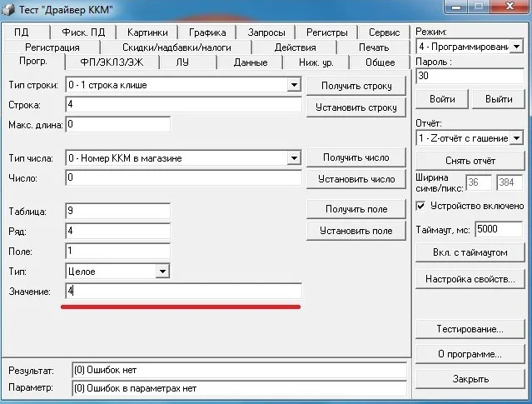This screenshot has height=404, width=532.
Task: Click 'Вкл. с таймаутом' button
Action: (x=470, y=252)
